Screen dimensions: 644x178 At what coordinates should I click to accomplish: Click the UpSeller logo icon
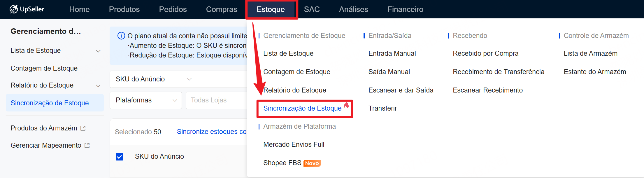[x=14, y=9]
